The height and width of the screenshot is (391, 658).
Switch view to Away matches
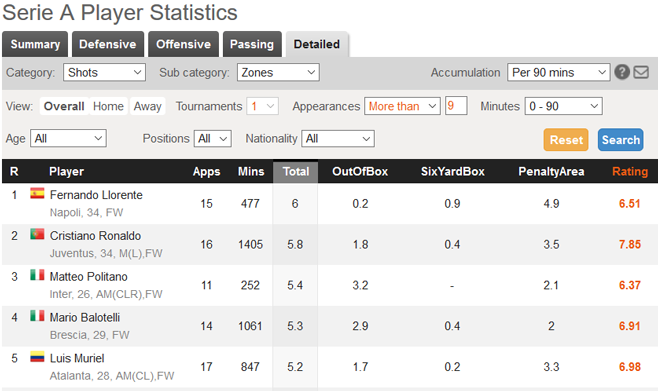click(147, 106)
